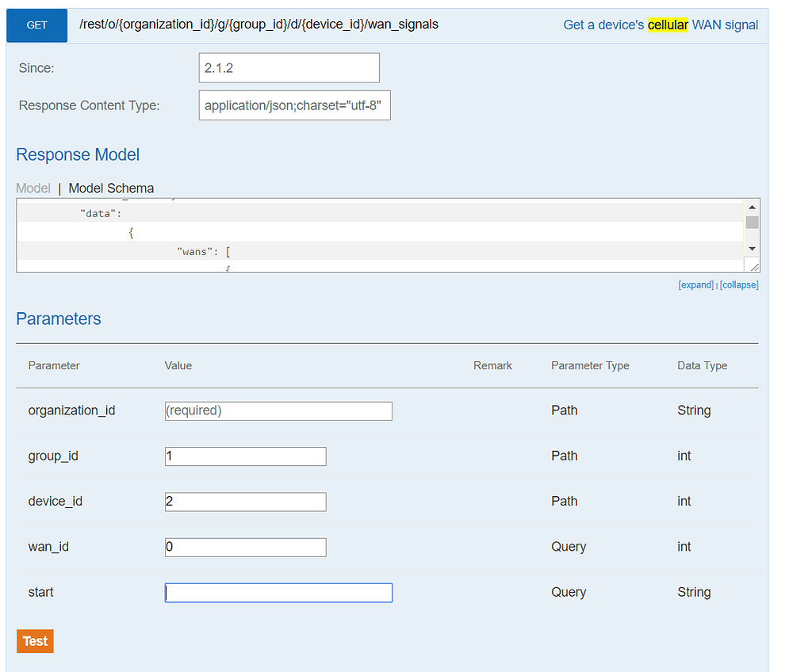The image size is (812, 672).
Task: Click the Query type in wan_id row
Action: coord(569,548)
